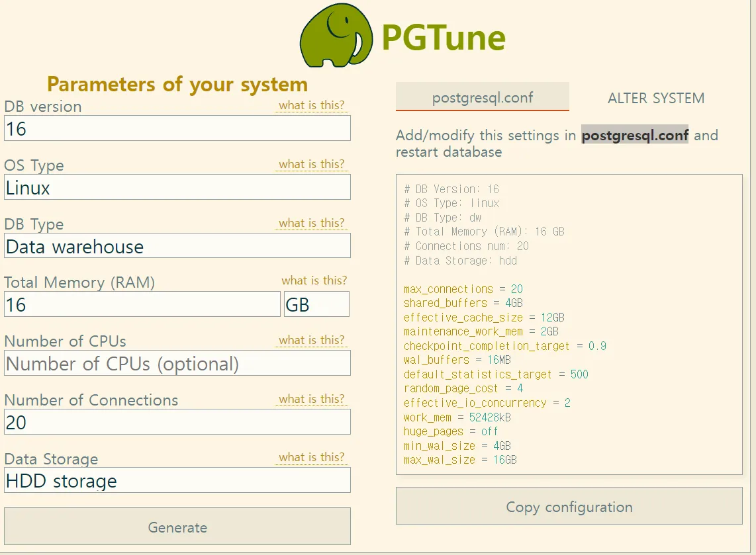Open the memory unit GB dropdown

pyautogui.click(x=317, y=304)
